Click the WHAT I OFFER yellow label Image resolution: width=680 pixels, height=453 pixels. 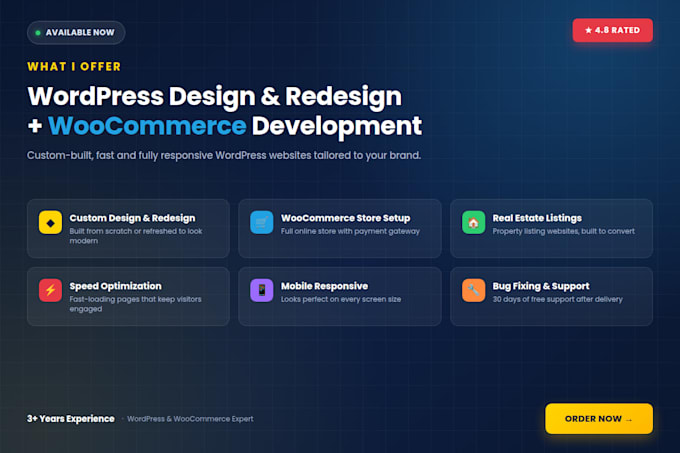(x=74, y=67)
